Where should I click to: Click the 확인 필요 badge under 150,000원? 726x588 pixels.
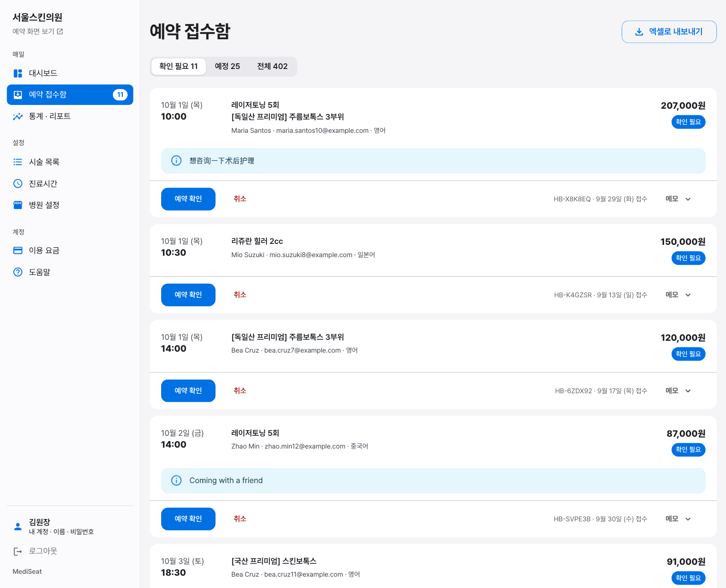tap(688, 258)
